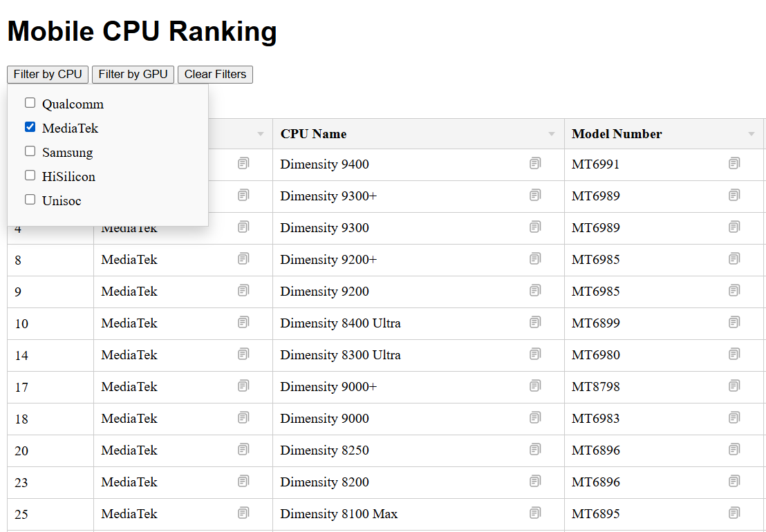This screenshot has width=766, height=532.
Task: Check the Samsung filter checkbox
Action: click(30, 151)
